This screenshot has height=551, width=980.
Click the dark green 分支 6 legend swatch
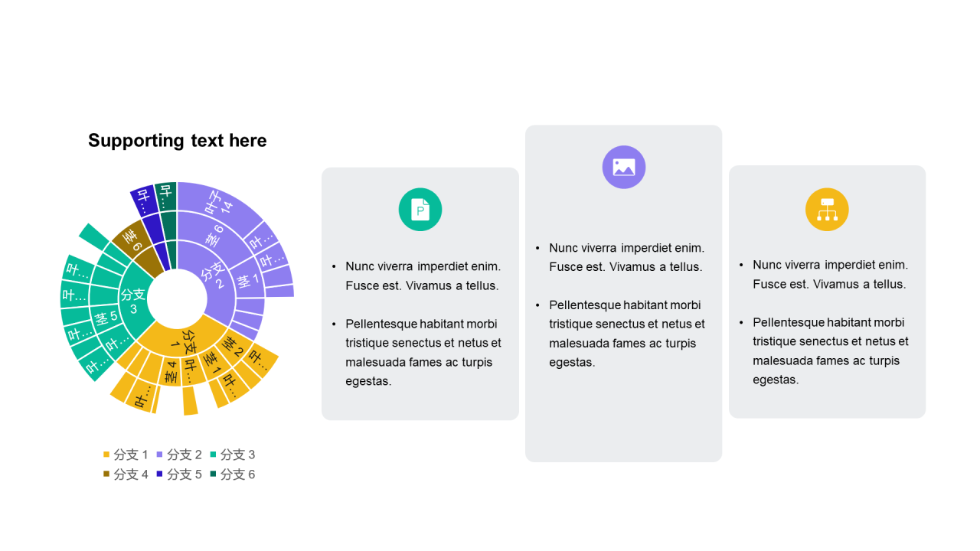click(214, 474)
